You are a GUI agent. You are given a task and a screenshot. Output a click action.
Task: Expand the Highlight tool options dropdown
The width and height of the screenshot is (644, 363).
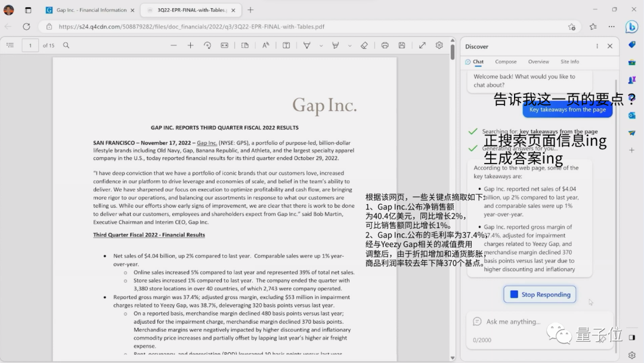tap(349, 45)
